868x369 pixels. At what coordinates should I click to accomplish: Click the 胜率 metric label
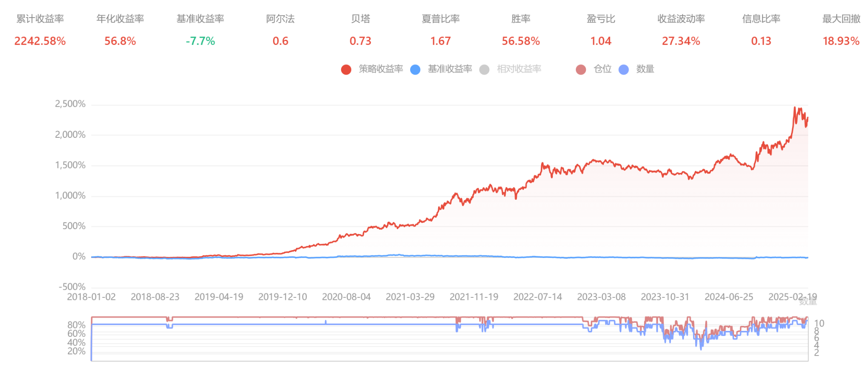click(521, 19)
